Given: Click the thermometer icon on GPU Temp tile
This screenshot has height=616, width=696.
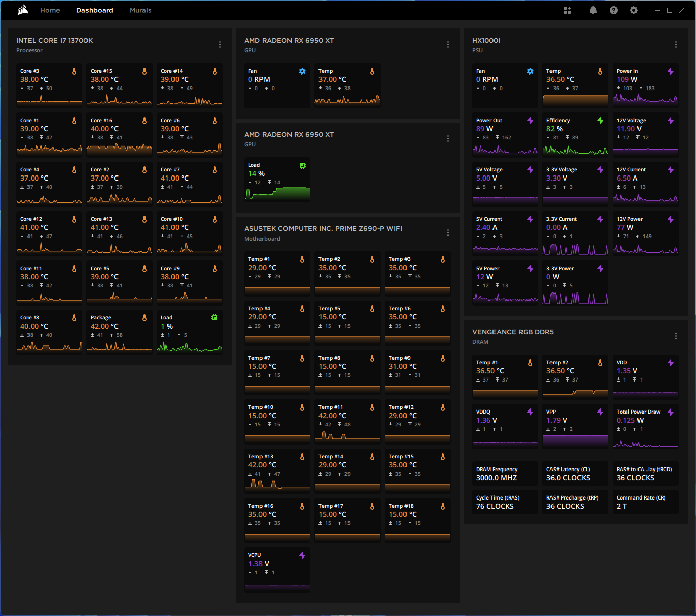Looking at the screenshot, I should point(372,71).
